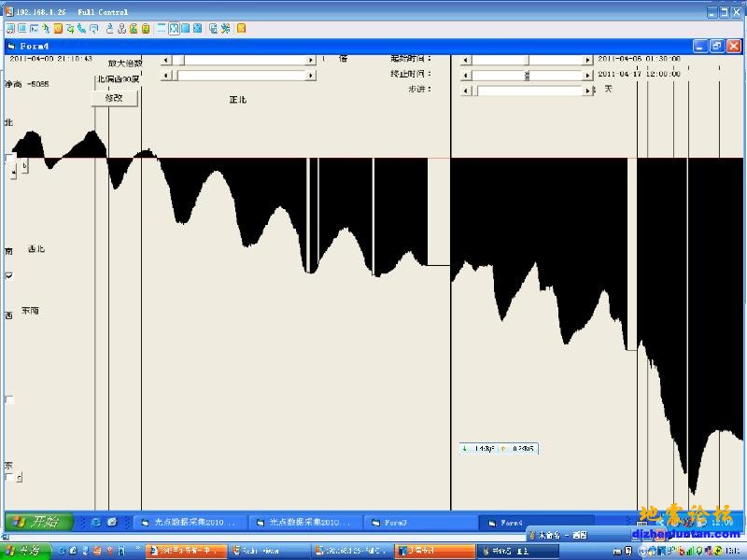Restore down the Form4 window
The image size is (747, 560).
716,46
